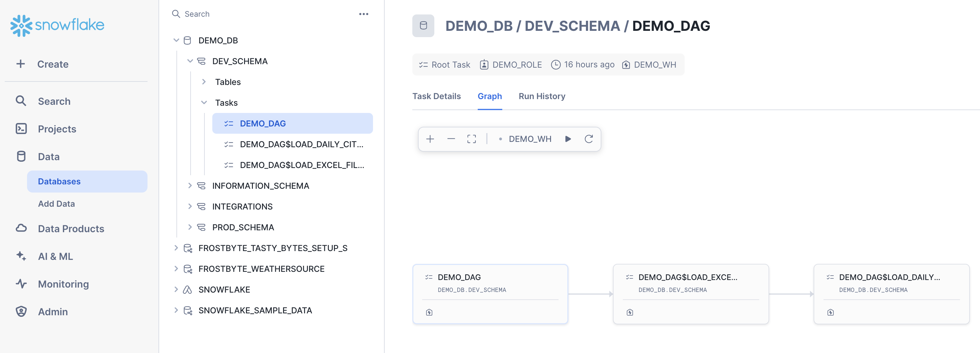Select the Graph tab

pos(490,96)
